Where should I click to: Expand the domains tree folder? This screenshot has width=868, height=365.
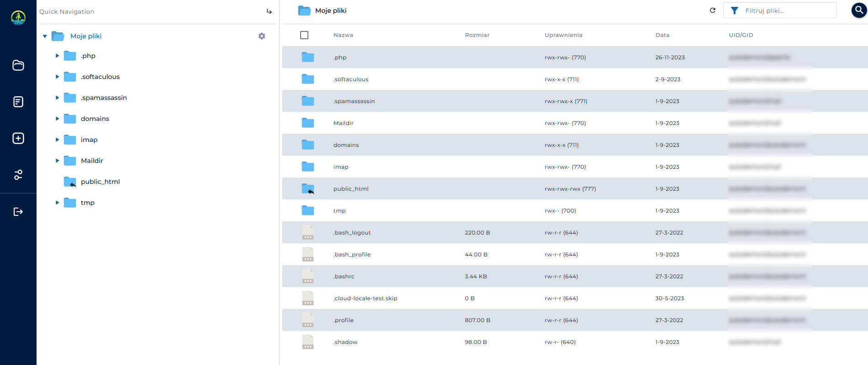click(x=57, y=119)
